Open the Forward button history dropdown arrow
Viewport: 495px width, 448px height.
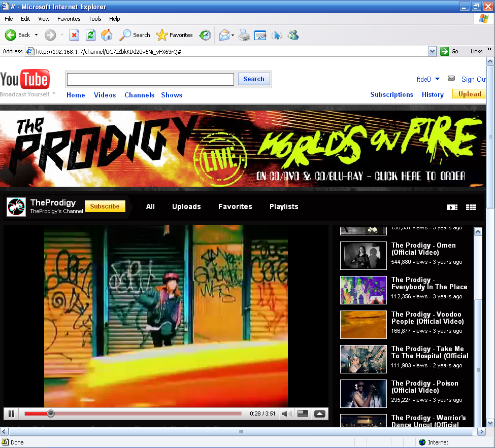[62, 35]
